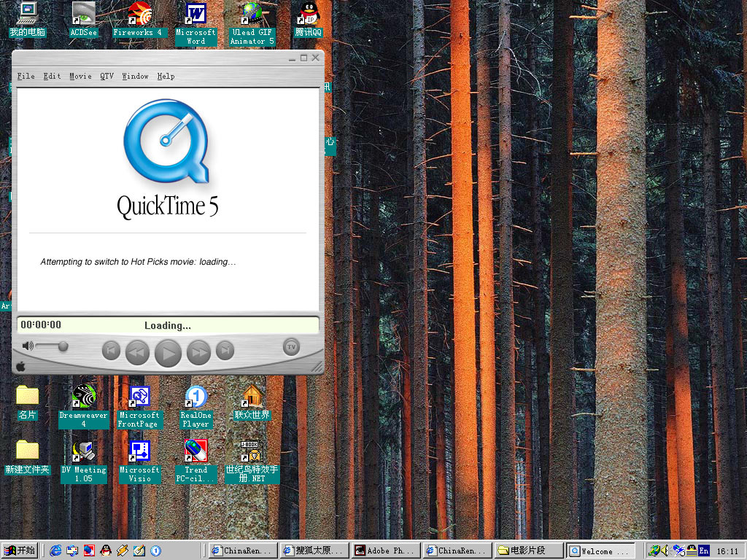Jump to the movie start with Go-to-Start
This screenshot has height=560, width=747.
tap(111, 351)
